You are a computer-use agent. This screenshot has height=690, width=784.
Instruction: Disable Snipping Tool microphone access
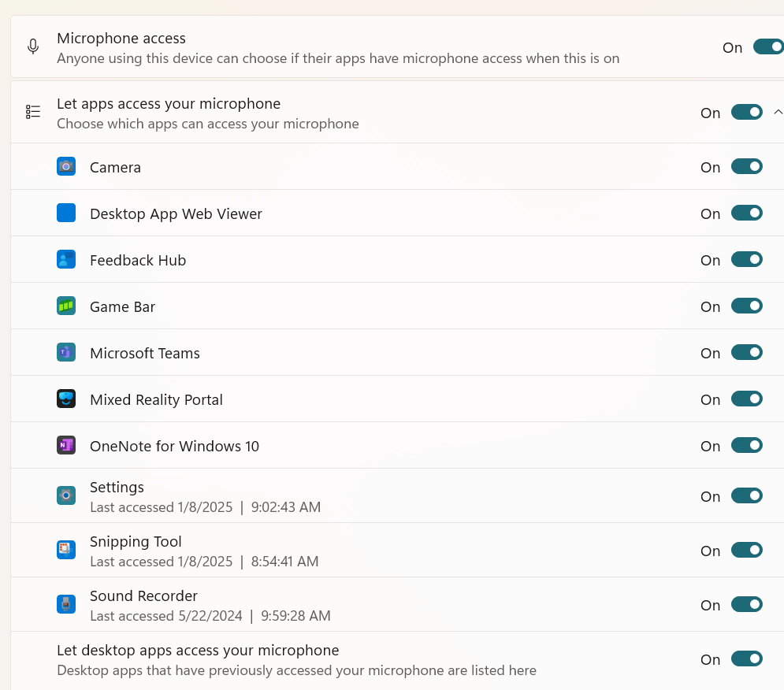747,550
